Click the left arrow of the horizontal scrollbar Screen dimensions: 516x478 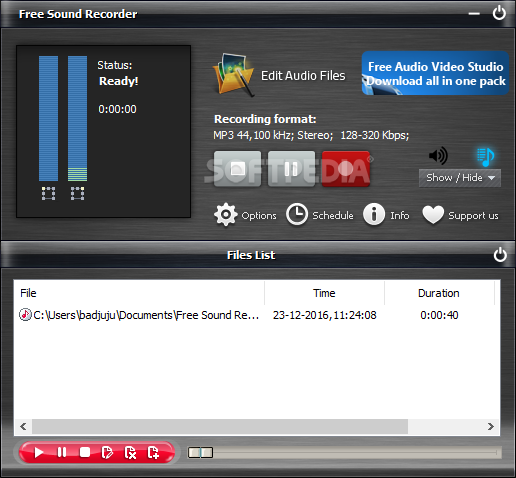coord(23,426)
